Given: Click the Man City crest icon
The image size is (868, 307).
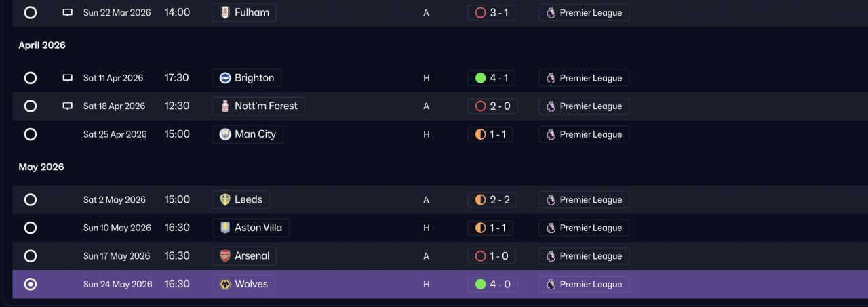Looking at the screenshot, I should 225,134.
